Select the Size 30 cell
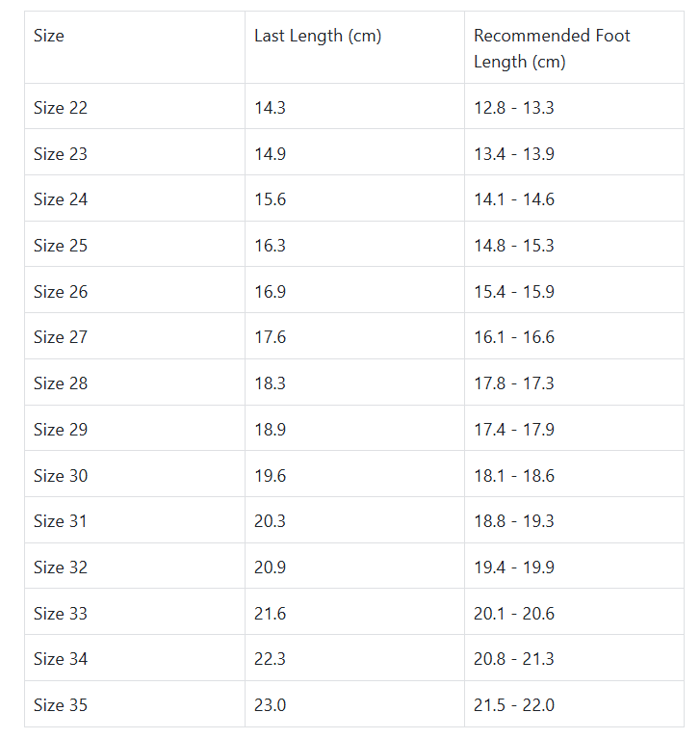The width and height of the screenshot is (700, 739). coord(61,476)
